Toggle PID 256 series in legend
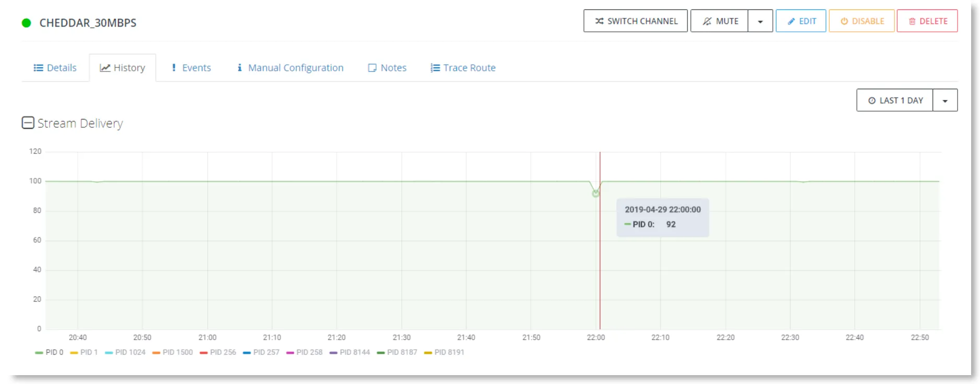Viewport: 980px width, 384px height. (218, 353)
